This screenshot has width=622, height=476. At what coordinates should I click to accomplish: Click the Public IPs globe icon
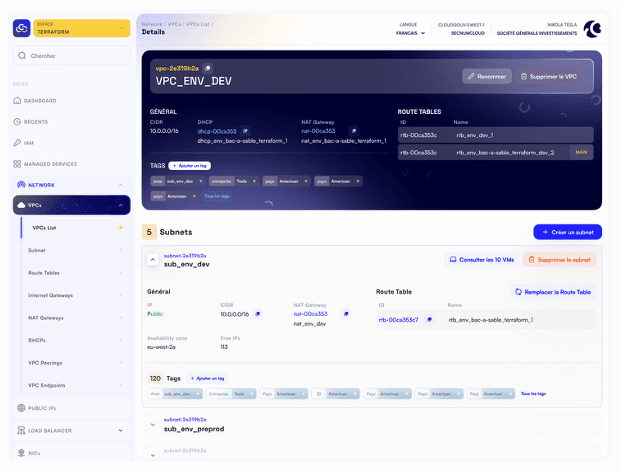pos(21,408)
